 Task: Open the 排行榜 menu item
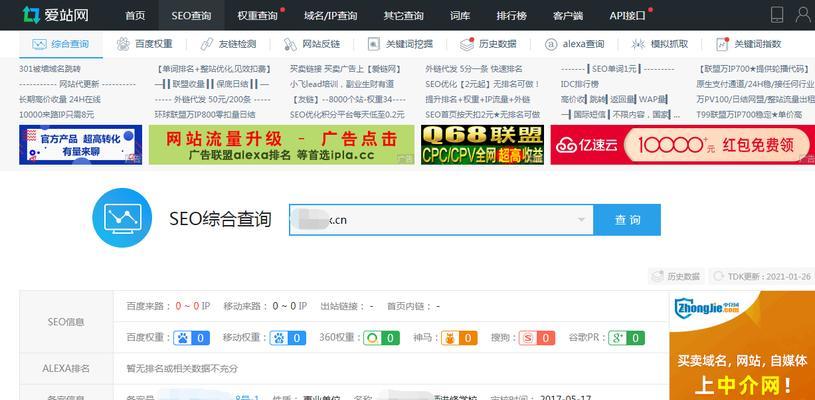(x=511, y=16)
